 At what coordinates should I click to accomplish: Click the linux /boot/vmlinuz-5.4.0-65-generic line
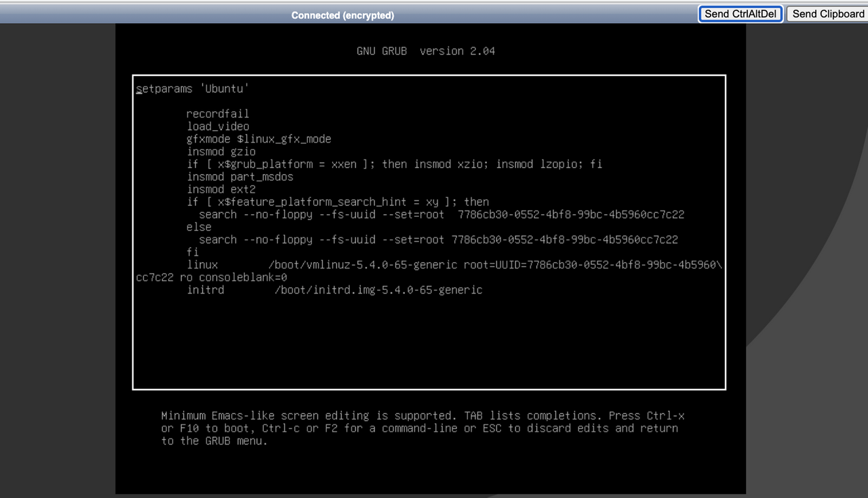point(454,264)
